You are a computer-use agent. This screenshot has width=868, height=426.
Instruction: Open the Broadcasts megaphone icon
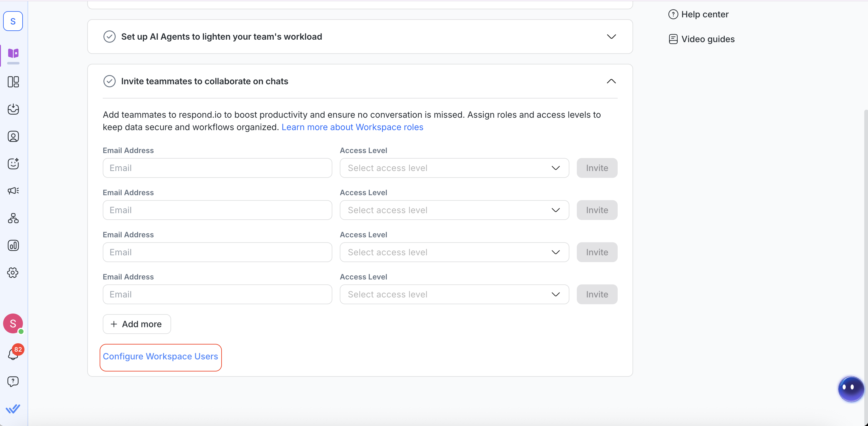(13, 191)
